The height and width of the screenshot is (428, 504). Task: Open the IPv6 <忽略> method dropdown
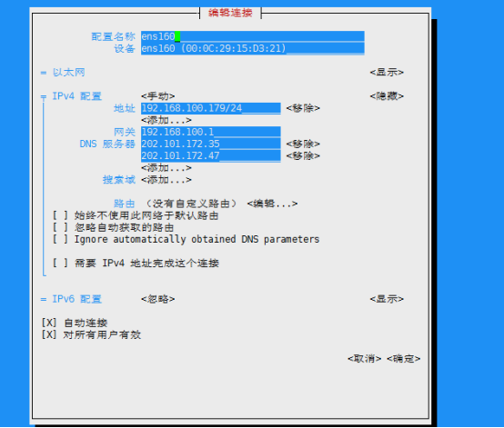(x=157, y=299)
